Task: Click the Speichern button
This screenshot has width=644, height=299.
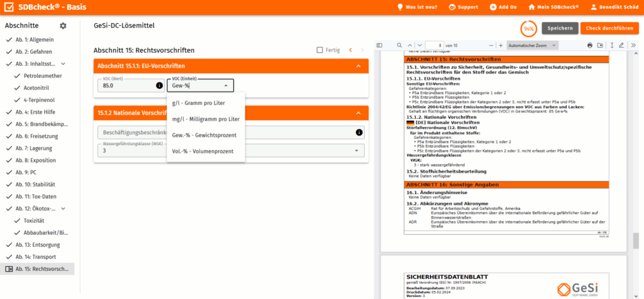Action: 560,28
